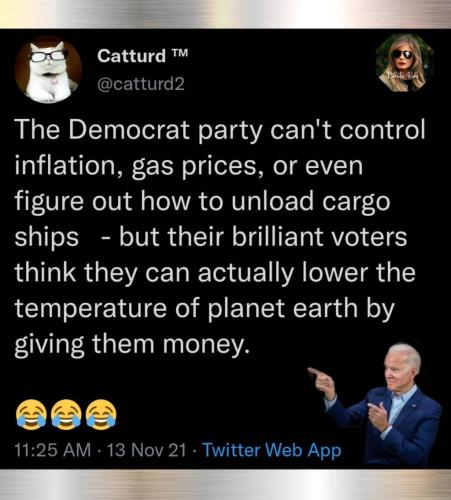Click the TM symbol beside Catturd

click(180, 53)
